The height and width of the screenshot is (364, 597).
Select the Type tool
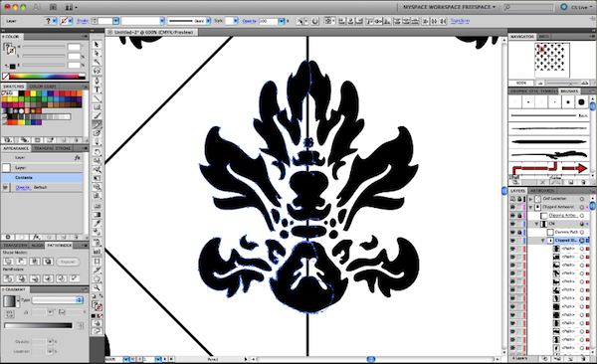(97, 90)
